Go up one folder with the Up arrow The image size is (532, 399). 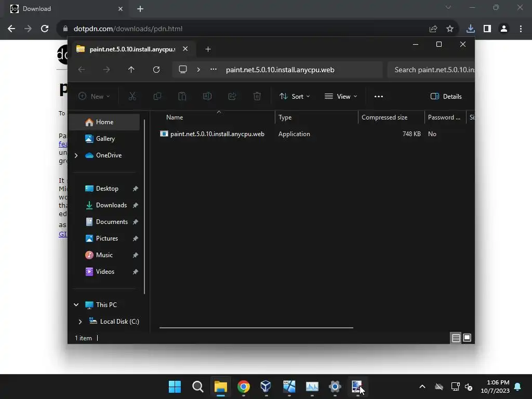click(131, 70)
